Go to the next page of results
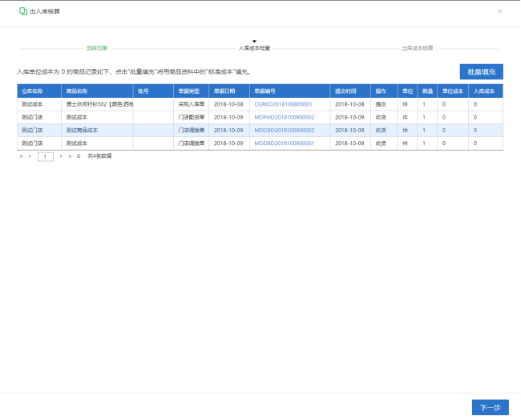Screen dimensions: 521x420 [x=61, y=156]
